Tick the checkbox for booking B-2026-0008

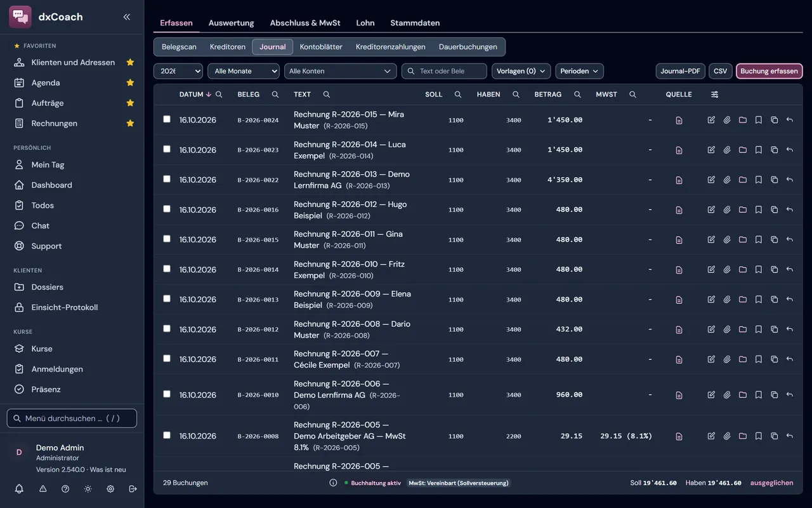click(x=167, y=435)
